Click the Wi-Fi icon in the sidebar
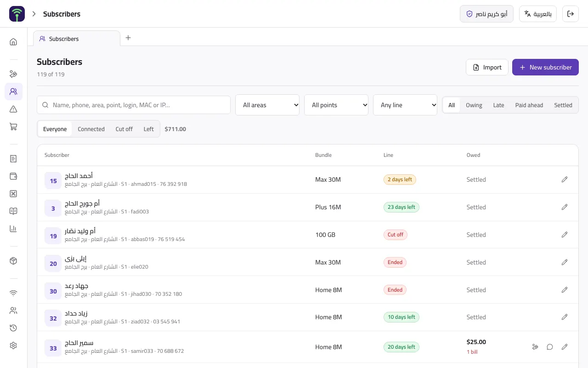Screen dimensions: 588x368 point(13,293)
